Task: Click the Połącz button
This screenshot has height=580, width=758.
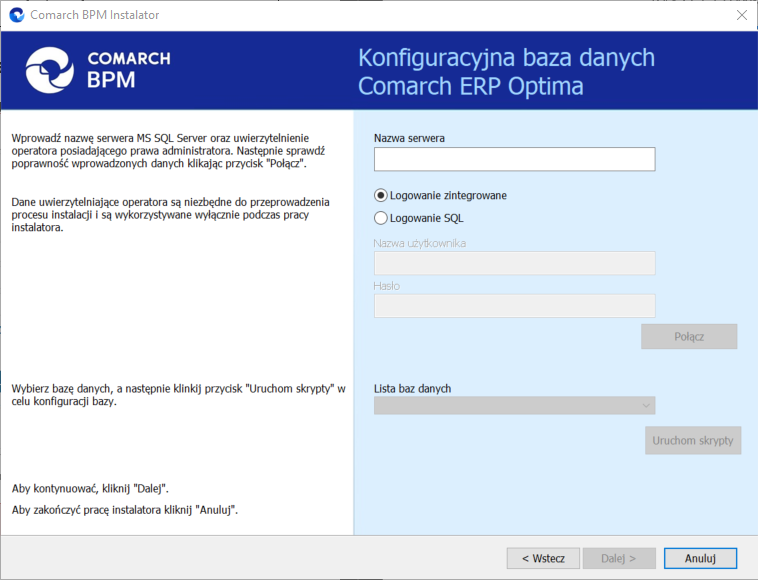Action: click(x=689, y=336)
